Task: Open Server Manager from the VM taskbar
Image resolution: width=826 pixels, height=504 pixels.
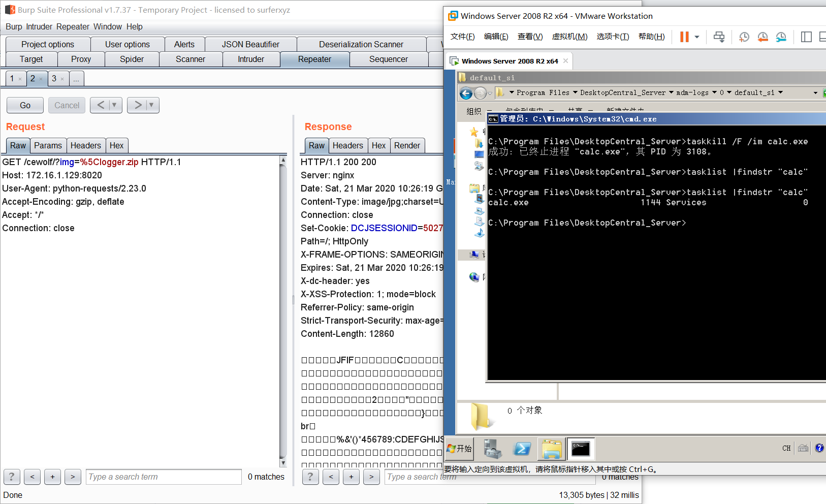Action: pos(492,449)
